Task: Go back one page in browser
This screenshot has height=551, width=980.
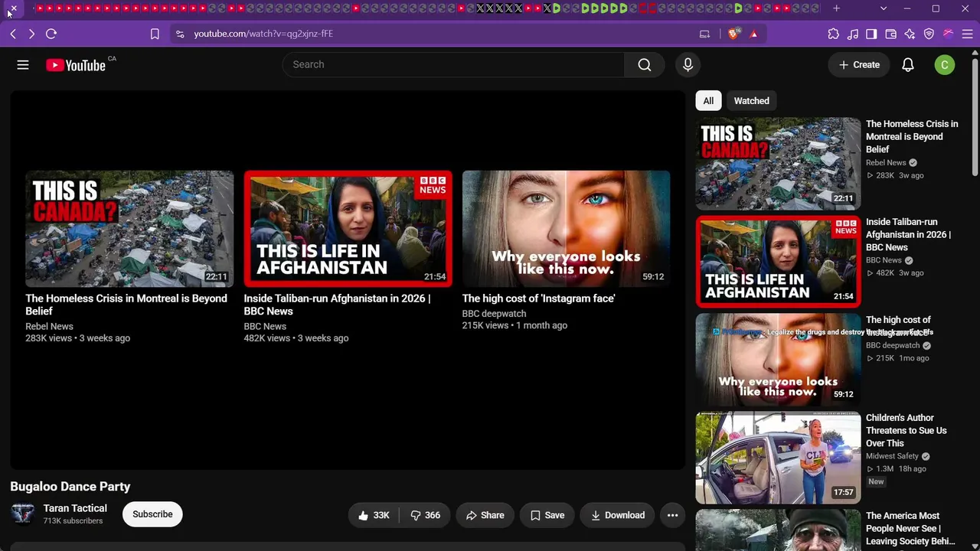Action: (13, 34)
